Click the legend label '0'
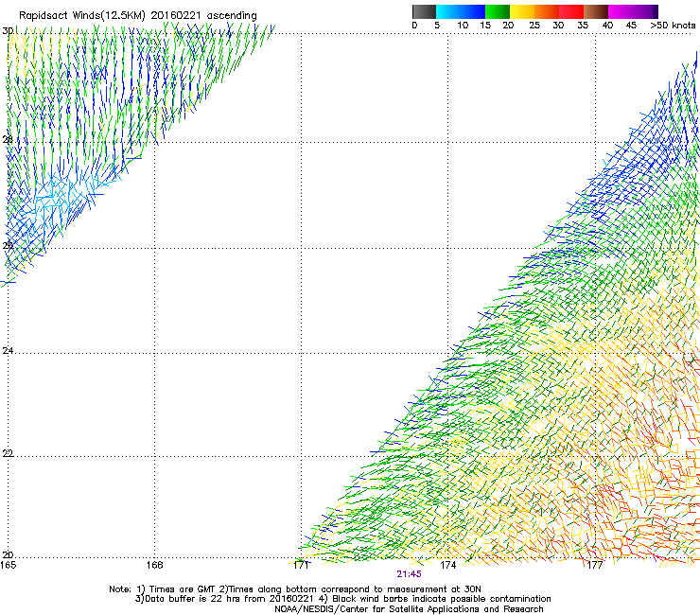The height and width of the screenshot is (615, 700). (414, 26)
